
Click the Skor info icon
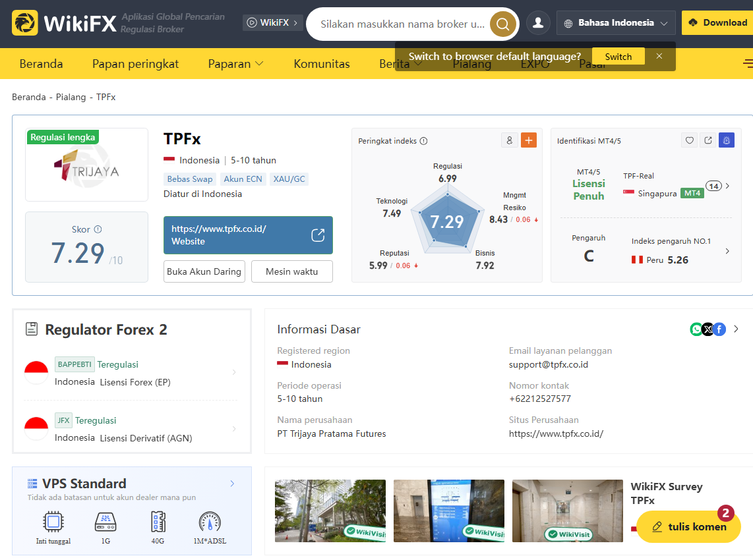click(x=98, y=229)
